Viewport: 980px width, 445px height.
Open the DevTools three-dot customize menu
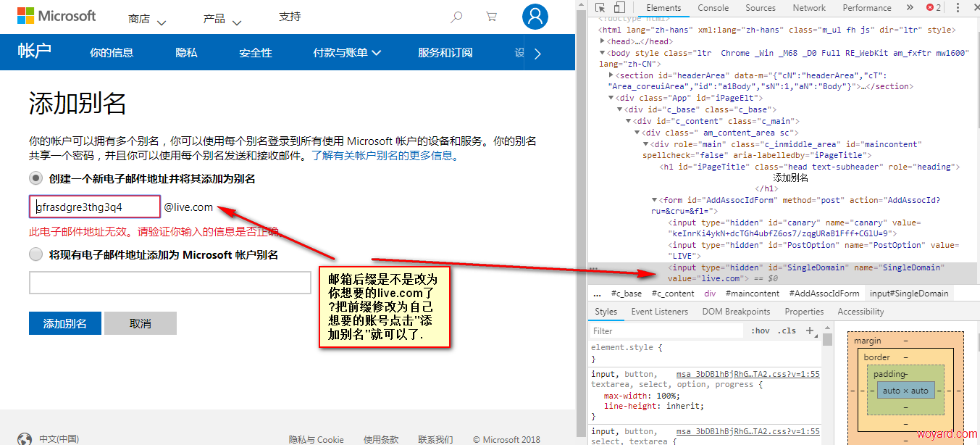(958, 8)
